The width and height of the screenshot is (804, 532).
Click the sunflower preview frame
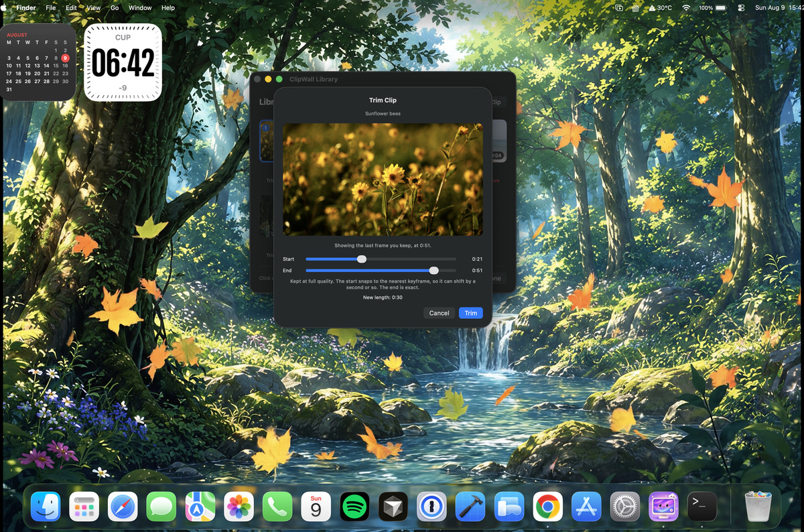point(383,180)
